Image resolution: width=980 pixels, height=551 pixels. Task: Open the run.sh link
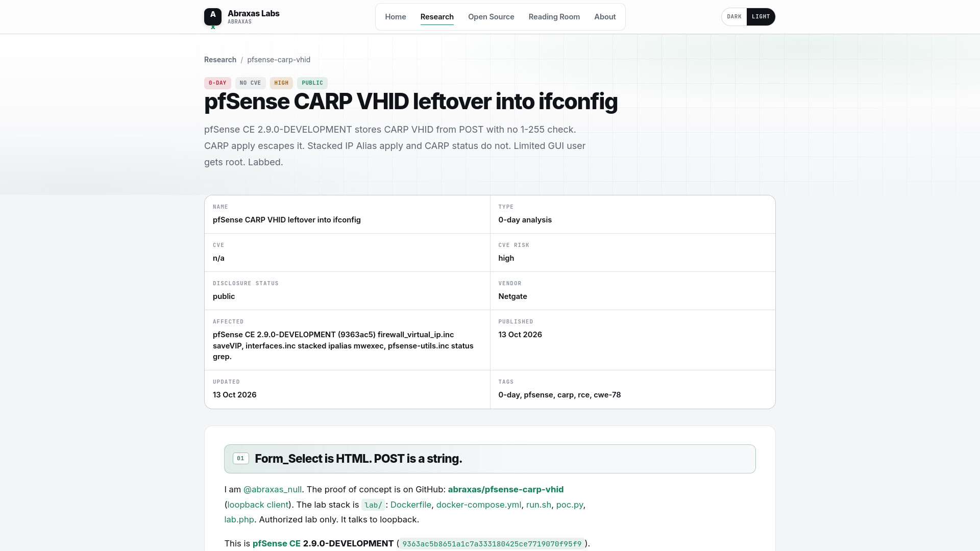tap(538, 505)
